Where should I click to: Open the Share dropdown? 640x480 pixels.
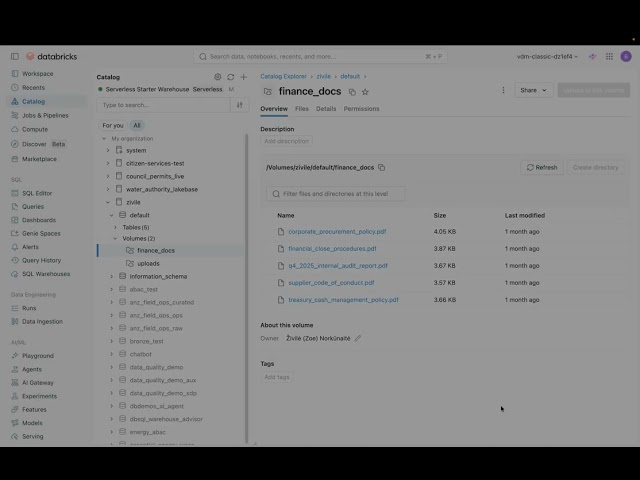[533, 90]
